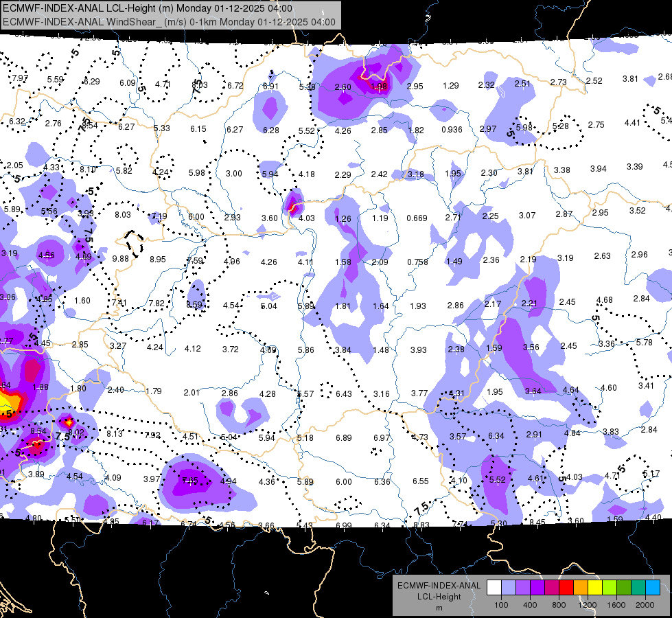Click the wind shear value 1.81
The height and width of the screenshot is (618, 672).
tap(343, 306)
